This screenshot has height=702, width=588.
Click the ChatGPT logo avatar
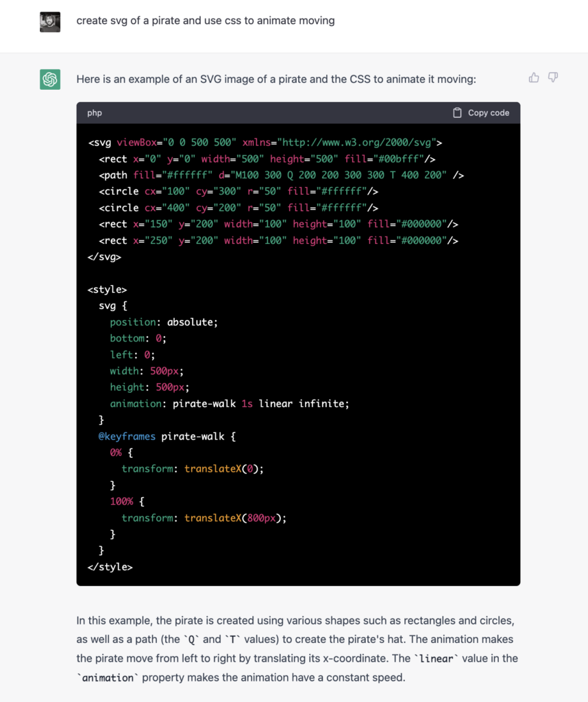pos(50,80)
